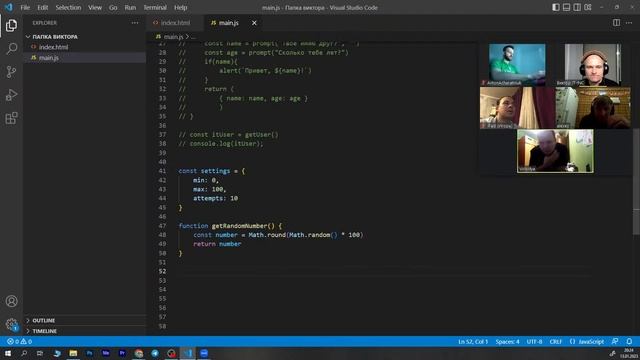Close the main.js tab
Screen dimensions: 640x360
point(254,23)
